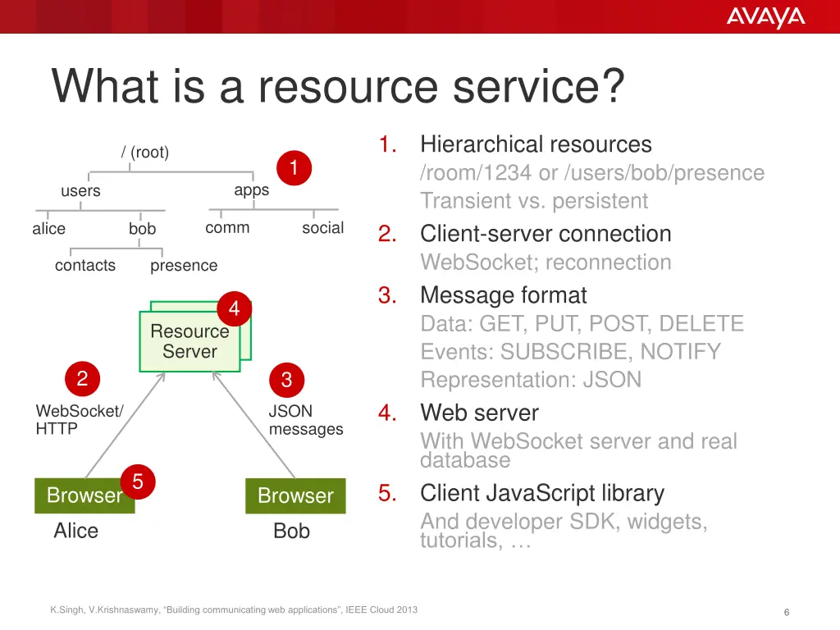Click the Avaya logo in the header
The width and height of the screenshot is (840, 630).
point(765,18)
